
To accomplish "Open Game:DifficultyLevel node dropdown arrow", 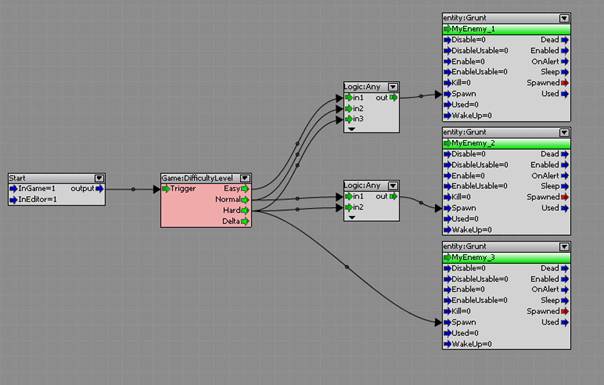I will (245, 178).
